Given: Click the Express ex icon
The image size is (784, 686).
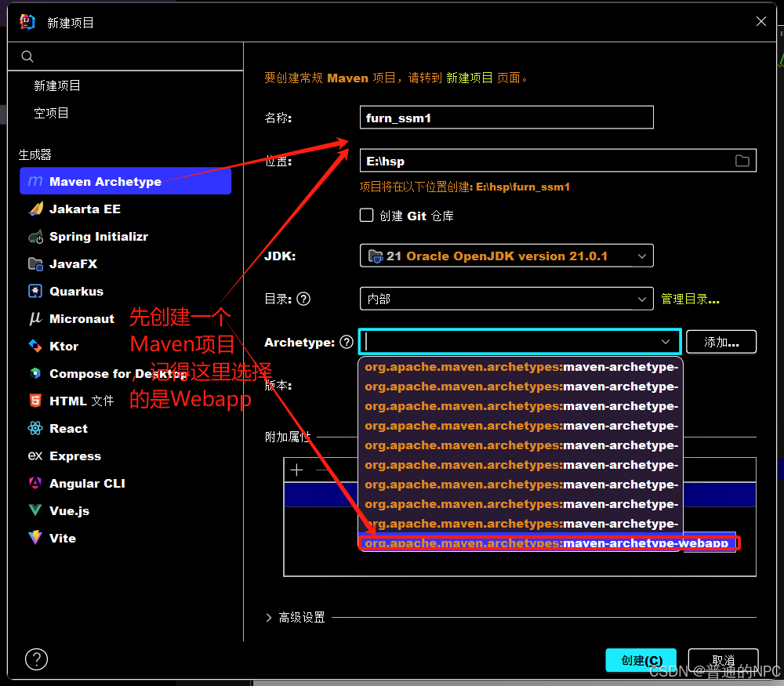Looking at the screenshot, I should [x=35, y=456].
